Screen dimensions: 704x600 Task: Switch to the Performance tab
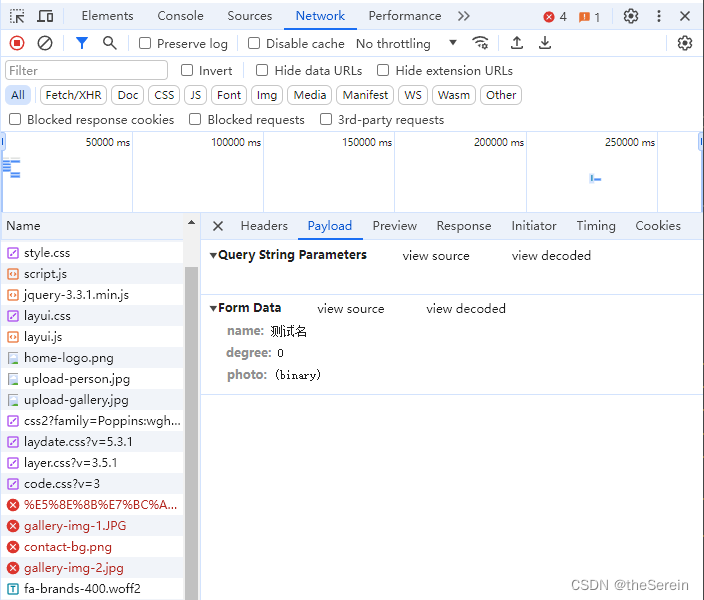(x=405, y=16)
